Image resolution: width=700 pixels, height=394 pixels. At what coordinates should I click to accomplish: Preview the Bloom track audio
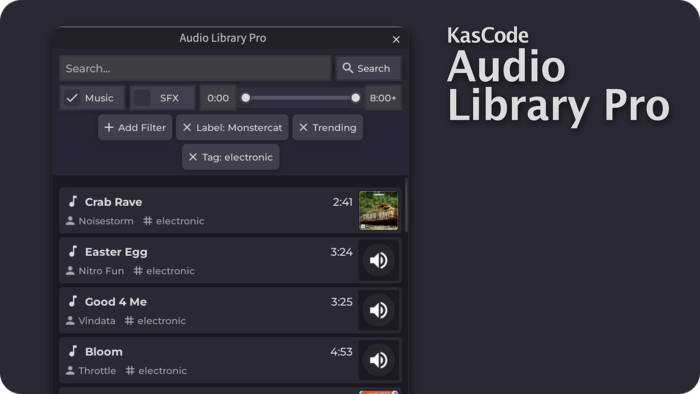tap(379, 360)
